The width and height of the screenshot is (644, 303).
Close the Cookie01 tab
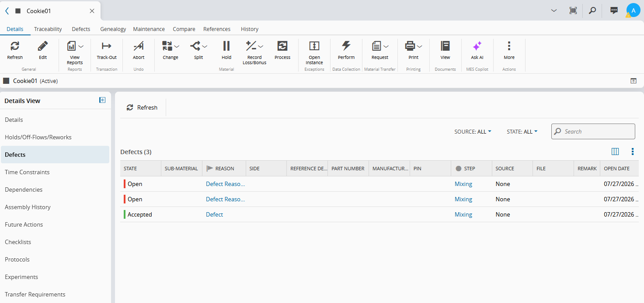pyautogui.click(x=92, y=11)
